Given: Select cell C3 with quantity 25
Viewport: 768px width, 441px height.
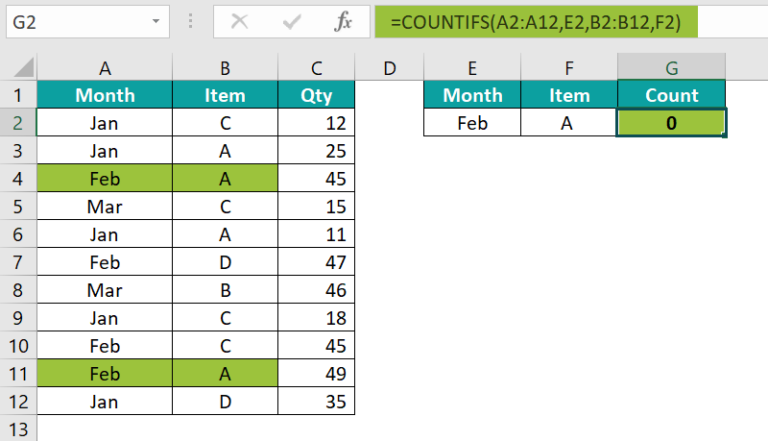Looking at the screenshot, I should 316,150.
